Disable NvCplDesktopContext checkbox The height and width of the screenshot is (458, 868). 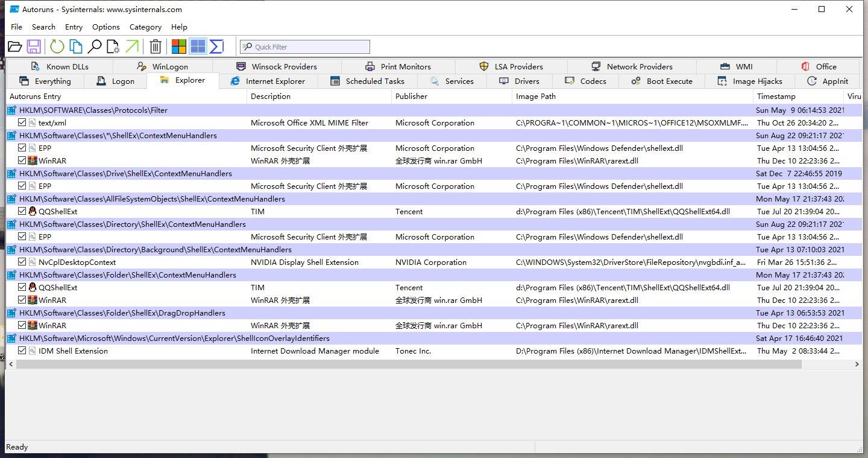(x=22, y=262)
